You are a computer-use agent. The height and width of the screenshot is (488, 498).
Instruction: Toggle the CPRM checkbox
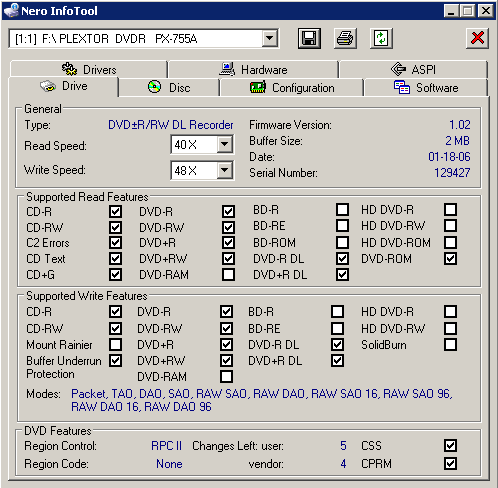click(x=450, y=463)
